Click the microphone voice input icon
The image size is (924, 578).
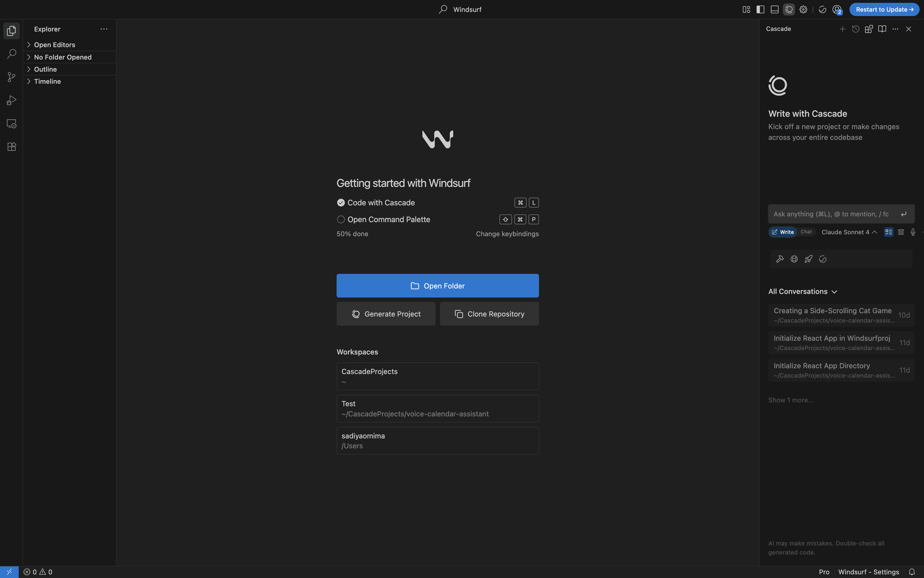(x=913, y=232)
